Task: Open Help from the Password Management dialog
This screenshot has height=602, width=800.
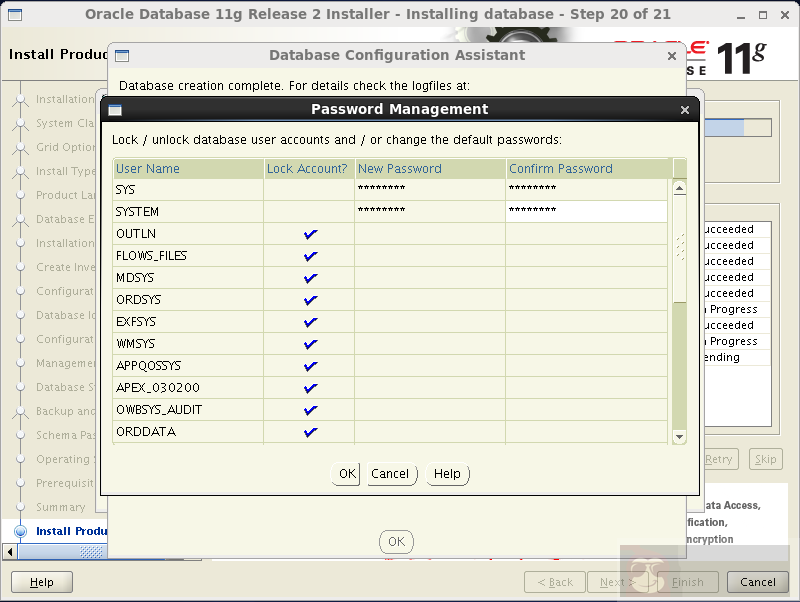Action: (x=447, y=474)
